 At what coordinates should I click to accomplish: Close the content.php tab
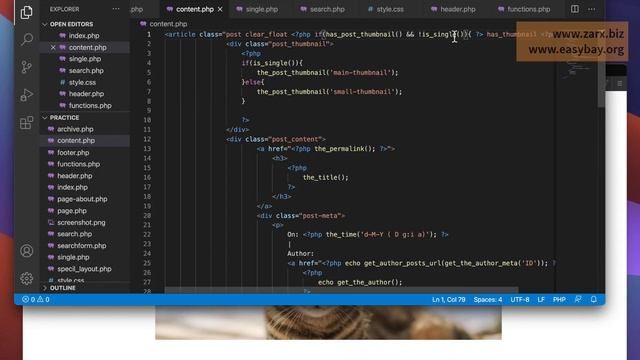pos(220,9)
